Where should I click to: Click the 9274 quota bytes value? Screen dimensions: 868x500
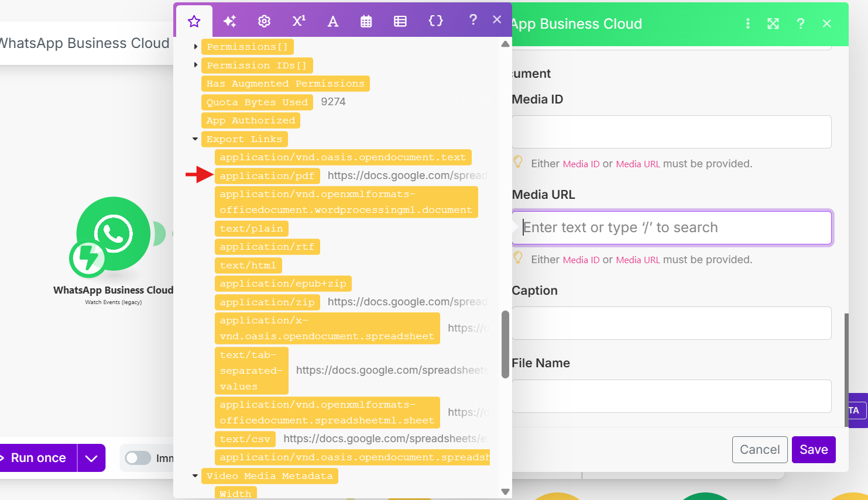point(333,102)
